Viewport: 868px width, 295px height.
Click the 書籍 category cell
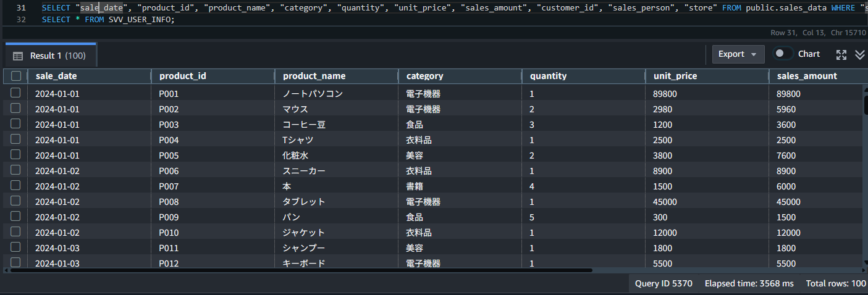460,186
